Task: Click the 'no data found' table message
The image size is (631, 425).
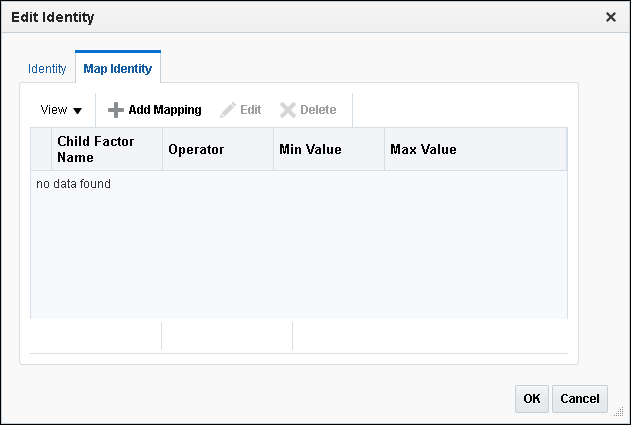Action: click(x=73, y=184)
